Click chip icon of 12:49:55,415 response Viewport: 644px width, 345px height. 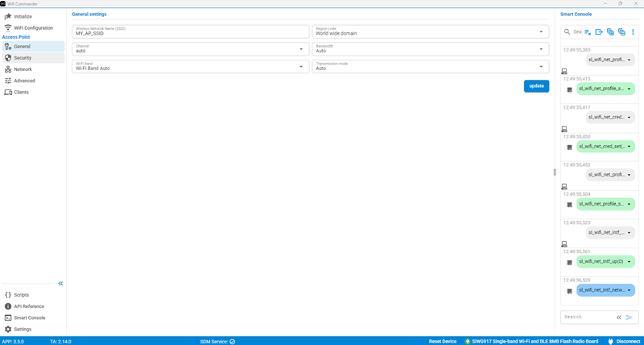(x=569, y=89)
